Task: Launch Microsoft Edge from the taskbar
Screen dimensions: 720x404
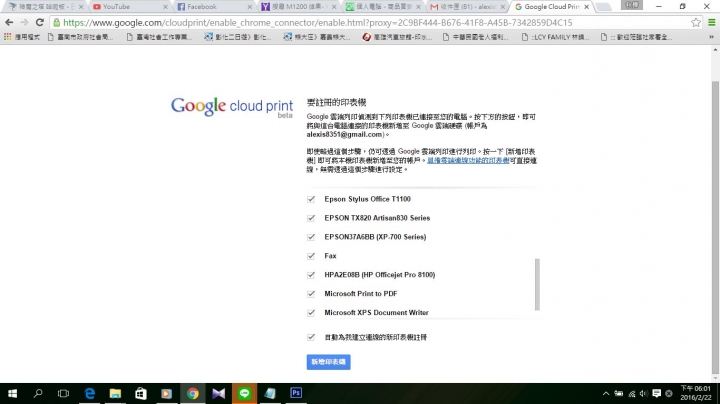Action: [90, 393]
